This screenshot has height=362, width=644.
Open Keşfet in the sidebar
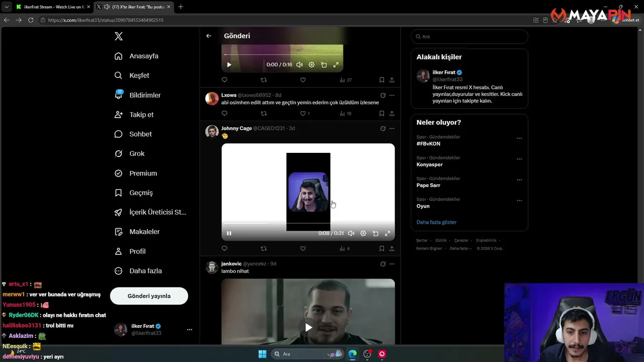pyautogui.click(x=132, y=75)
